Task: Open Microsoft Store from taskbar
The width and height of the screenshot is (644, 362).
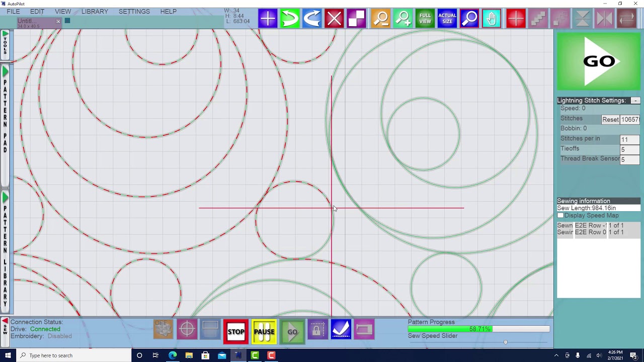Action: (205, 355)
